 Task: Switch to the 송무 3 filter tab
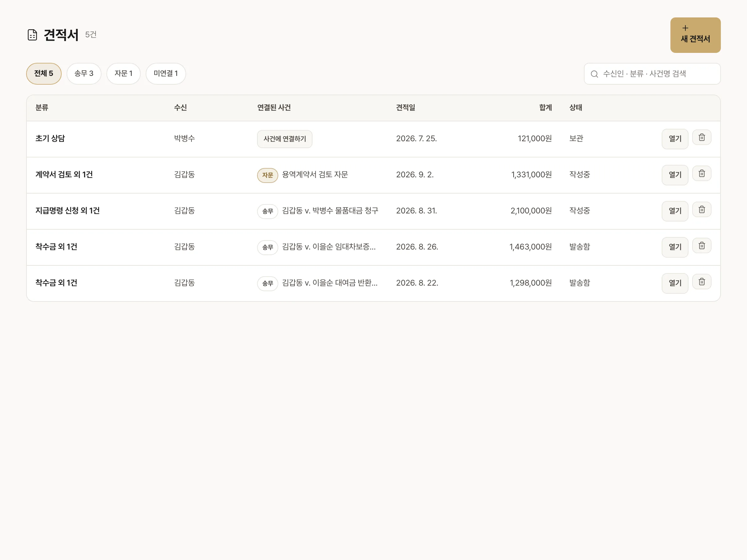84,74
